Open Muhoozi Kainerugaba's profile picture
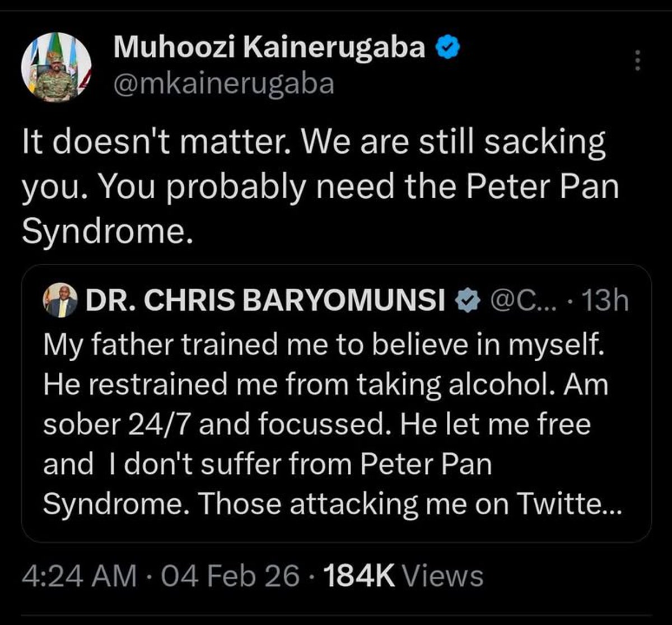Image resolution: width=672 pixels, height=625 pixels. (56, 66)
